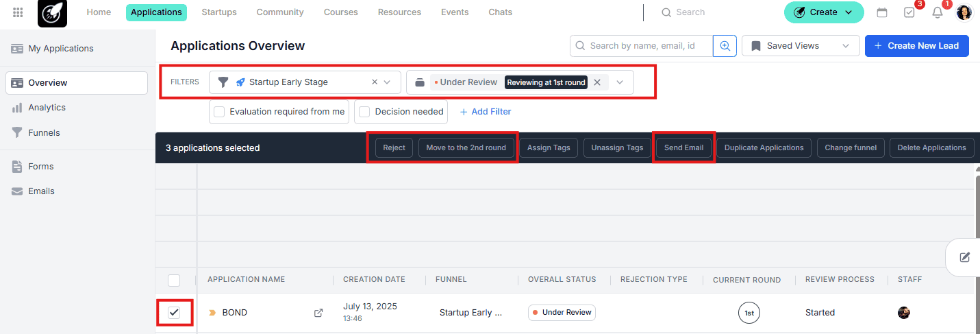Uncheck the BOND application row checkbox
The image size is (980, 334).
(174, 313)
